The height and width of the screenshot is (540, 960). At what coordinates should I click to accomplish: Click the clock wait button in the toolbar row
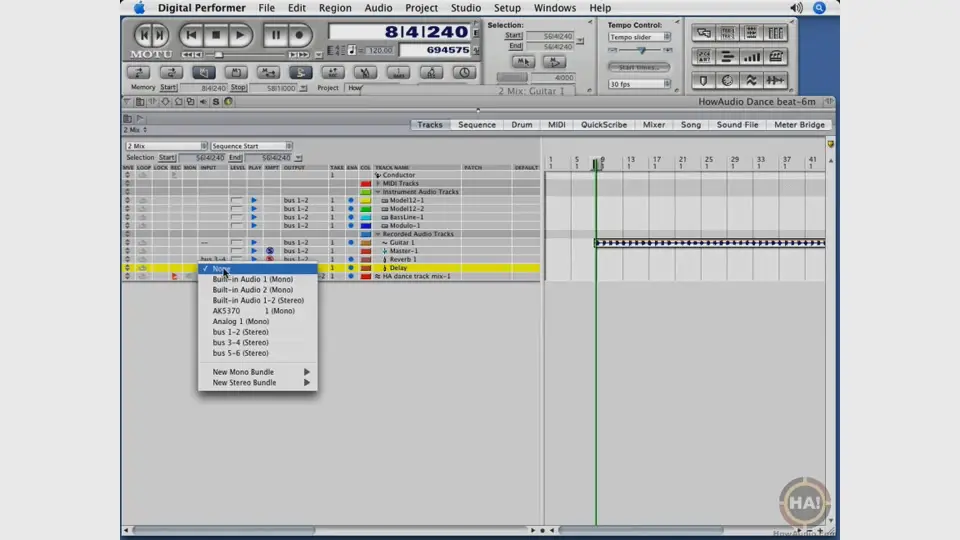coord(464,72)
